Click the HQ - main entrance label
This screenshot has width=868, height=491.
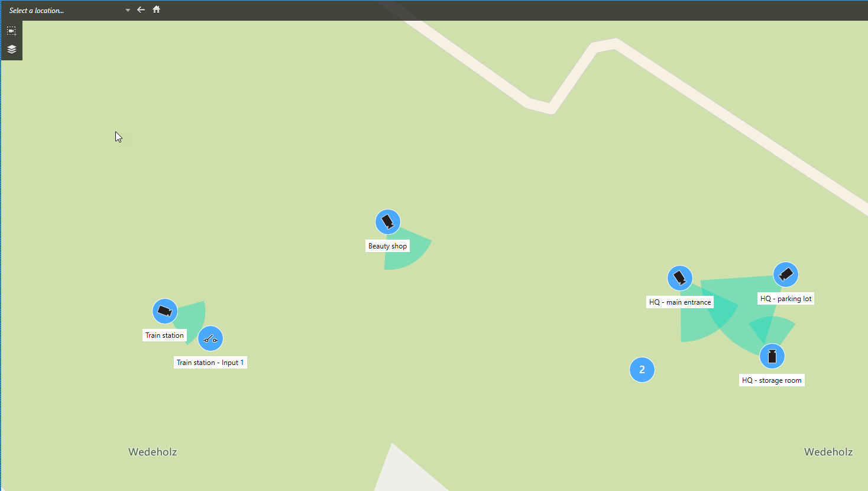680,302
